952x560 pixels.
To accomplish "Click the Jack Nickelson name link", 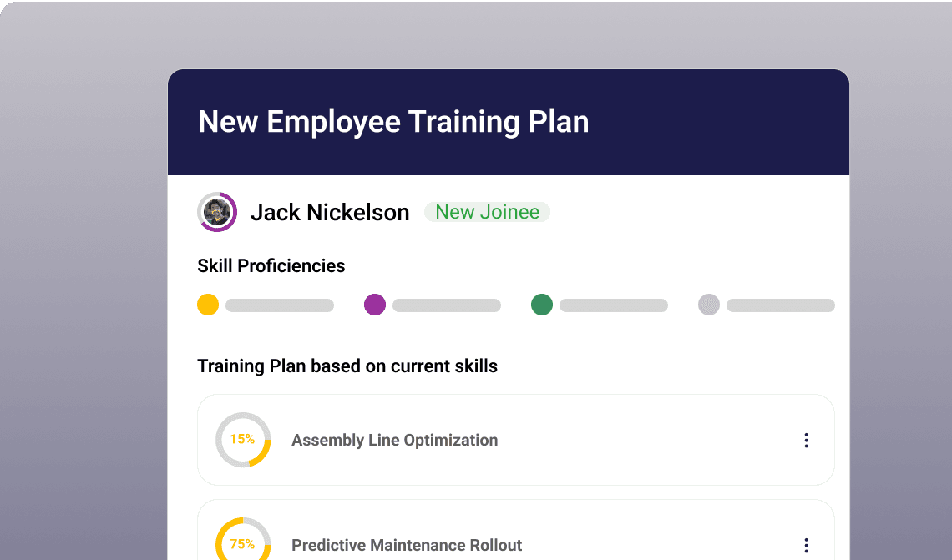I will pos(330,212).
